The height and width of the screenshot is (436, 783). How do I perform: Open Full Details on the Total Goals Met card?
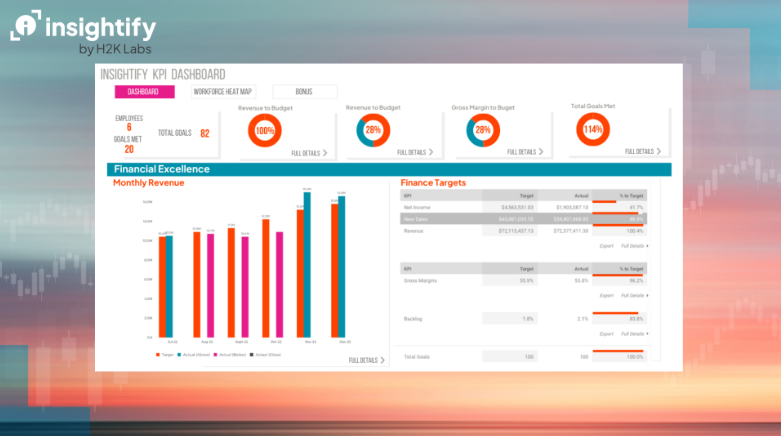[643, 151]
